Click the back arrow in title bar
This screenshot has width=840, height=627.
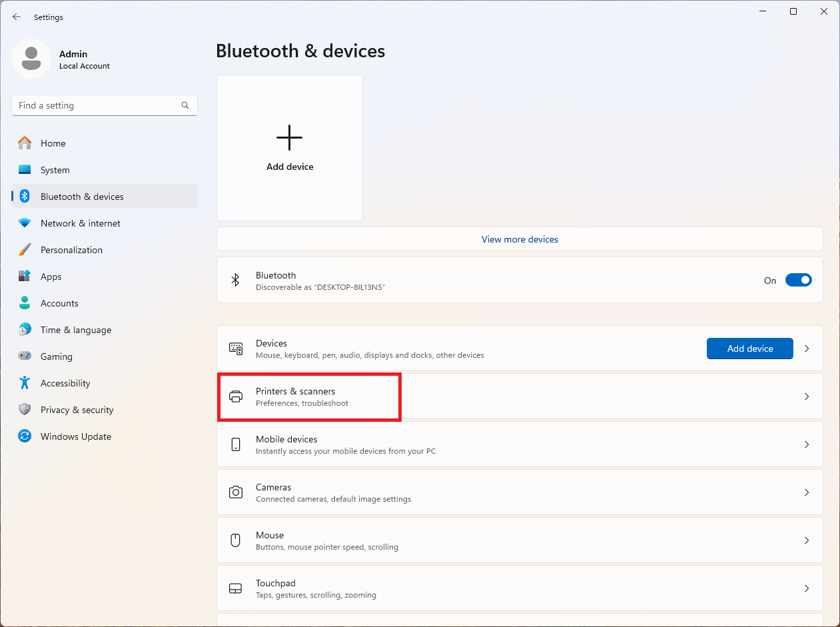click(17, 17)
